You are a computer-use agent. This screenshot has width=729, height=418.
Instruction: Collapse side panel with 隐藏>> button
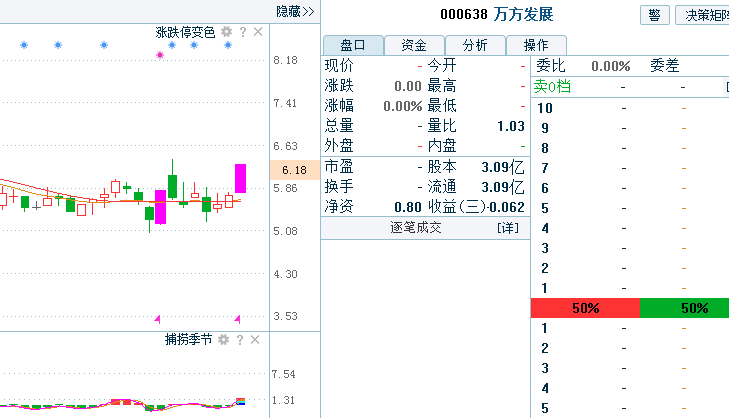295,11
